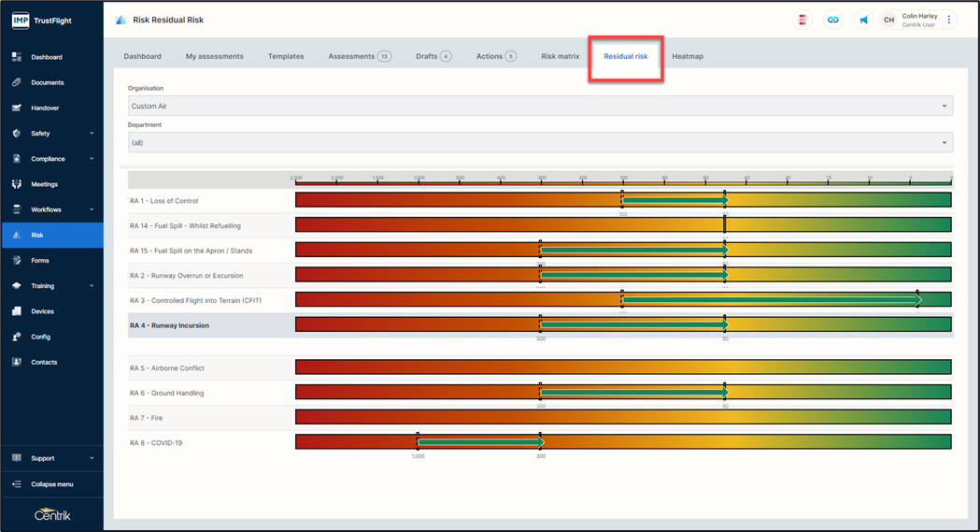Screen dimensions: 980x532
Task: Open the Department dropdown showing (all)
Action: click(540, 143)
